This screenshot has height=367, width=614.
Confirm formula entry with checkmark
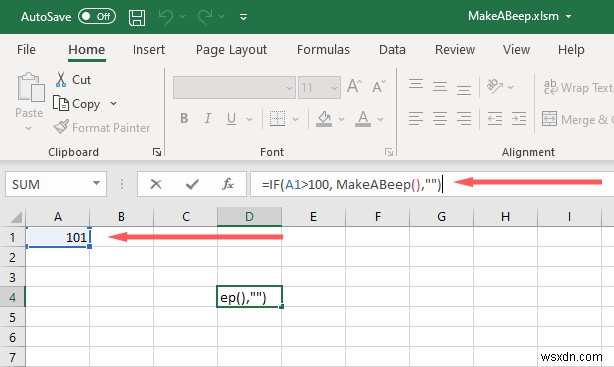pos(192,184)
